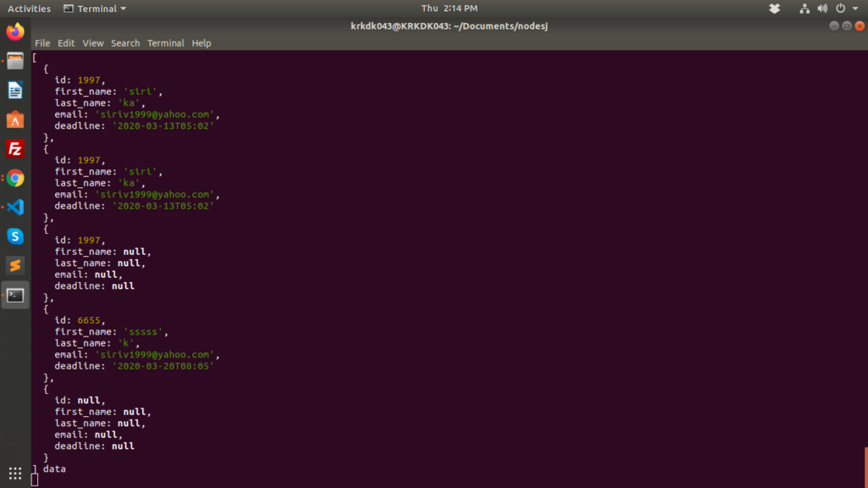Open the Search menu in Terminal
868x488 pixels.
click(x=125, y=43)
